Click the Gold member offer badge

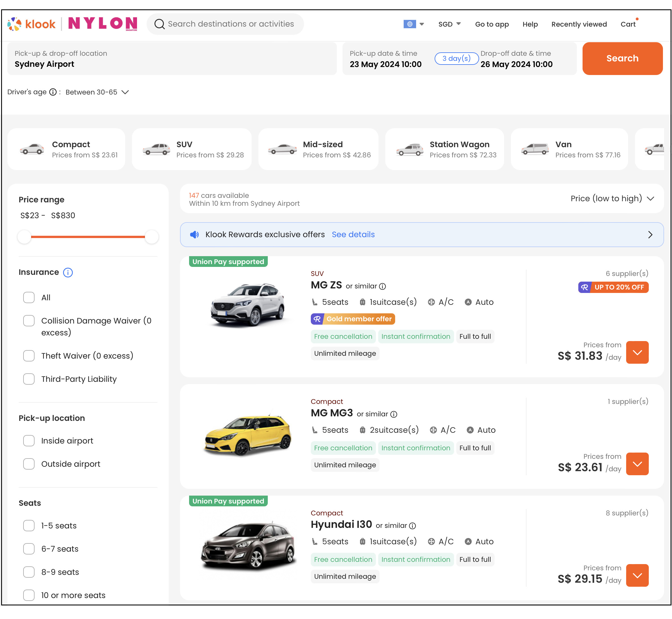tap(353, 319)
